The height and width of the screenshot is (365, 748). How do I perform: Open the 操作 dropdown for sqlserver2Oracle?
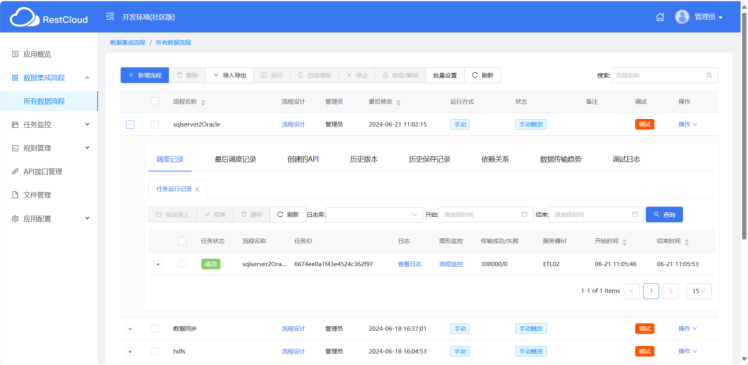click(688, 125)
